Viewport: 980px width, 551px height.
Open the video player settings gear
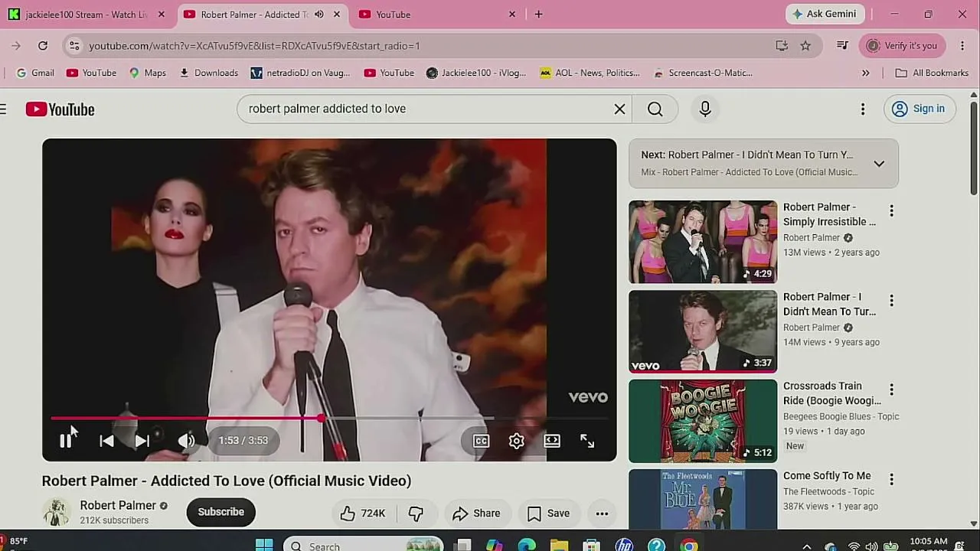tap(517, 441)
